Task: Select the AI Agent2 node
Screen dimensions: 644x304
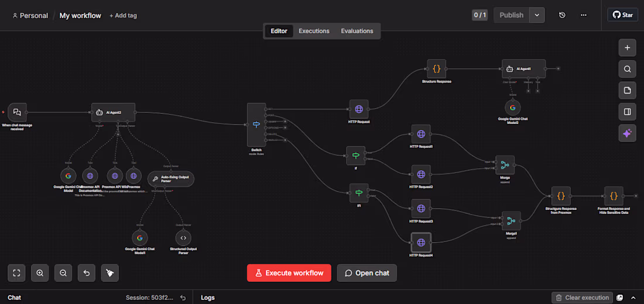Action: pos(113,112)
